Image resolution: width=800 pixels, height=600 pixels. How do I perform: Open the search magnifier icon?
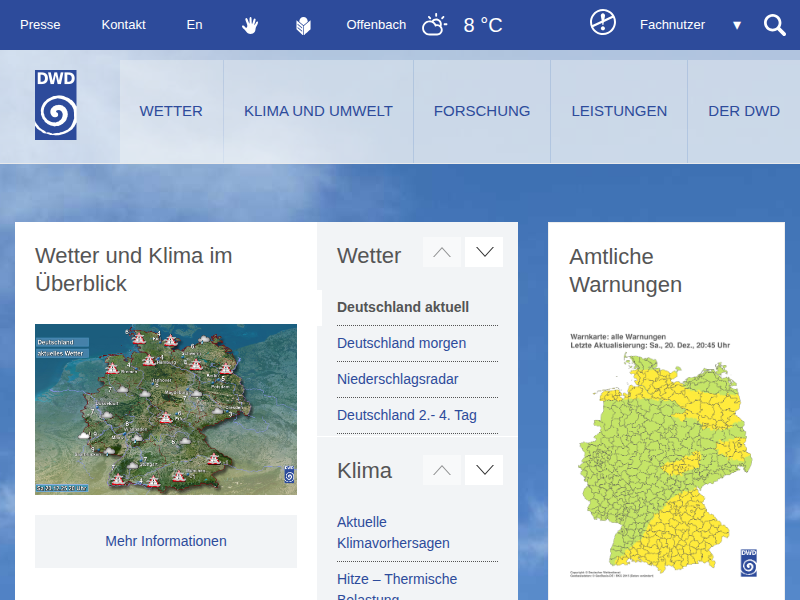tap(775, 25)
